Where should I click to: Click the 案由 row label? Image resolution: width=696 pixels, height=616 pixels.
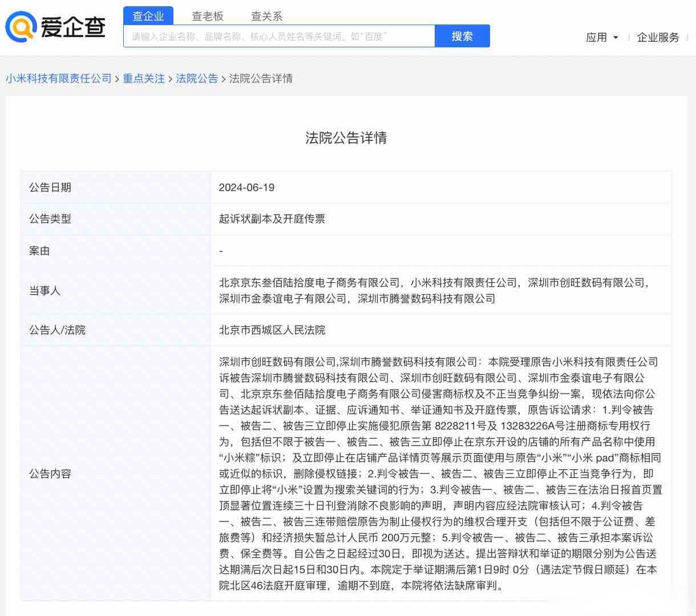coord(39,251)
